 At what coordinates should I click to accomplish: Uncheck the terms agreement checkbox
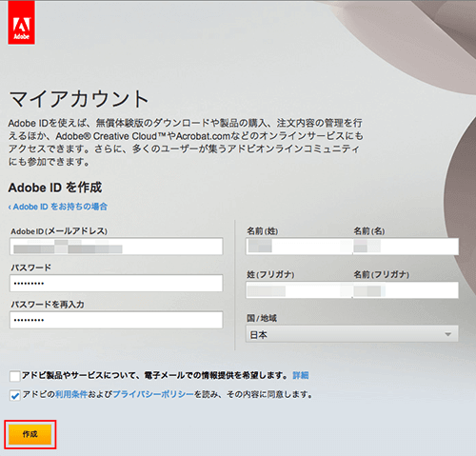coord(15,395)
